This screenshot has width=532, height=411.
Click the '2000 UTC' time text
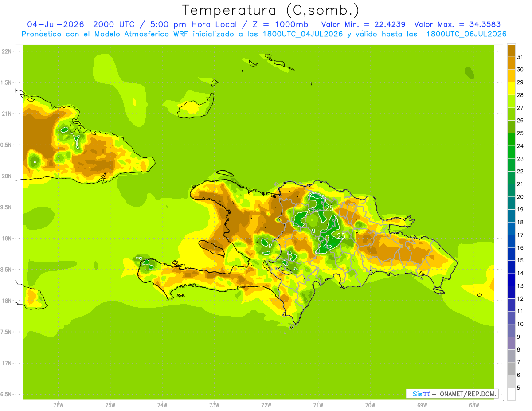click(114, 24)
